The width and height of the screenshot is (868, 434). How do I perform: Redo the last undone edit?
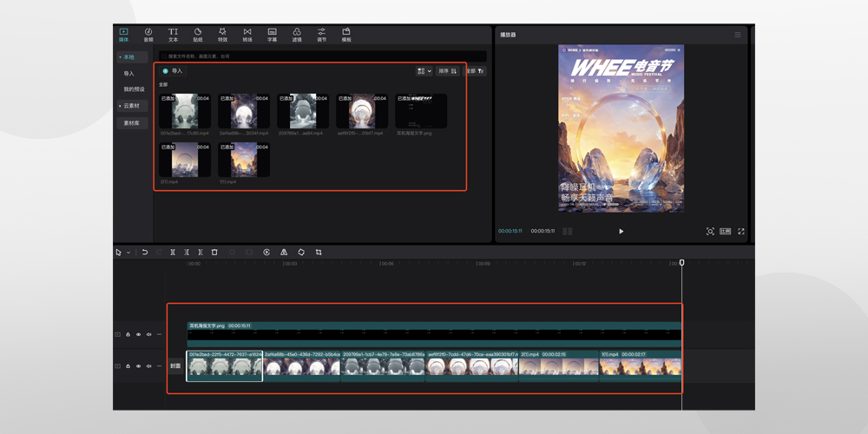coord(159,253)
